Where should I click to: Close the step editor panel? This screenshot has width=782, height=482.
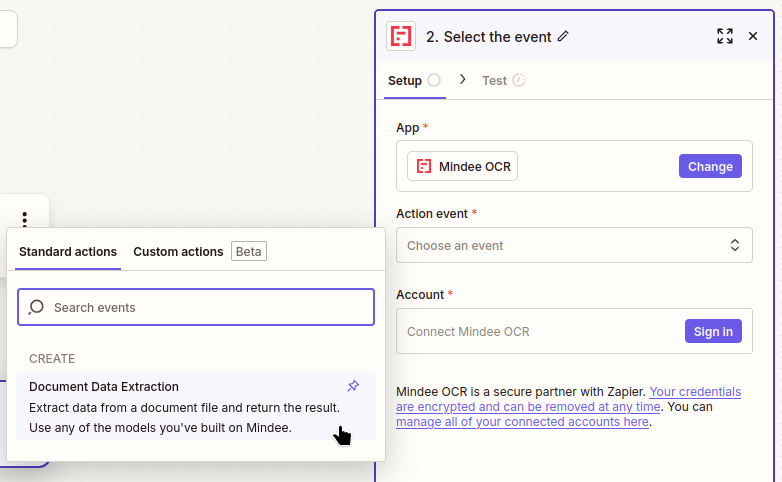click(753, 36)
